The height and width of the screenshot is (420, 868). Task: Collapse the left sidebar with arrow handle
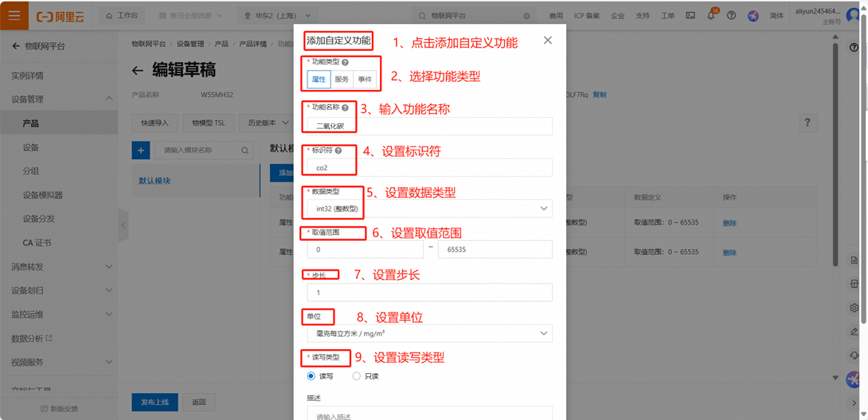pyautogui.click(x=123, y=226)
